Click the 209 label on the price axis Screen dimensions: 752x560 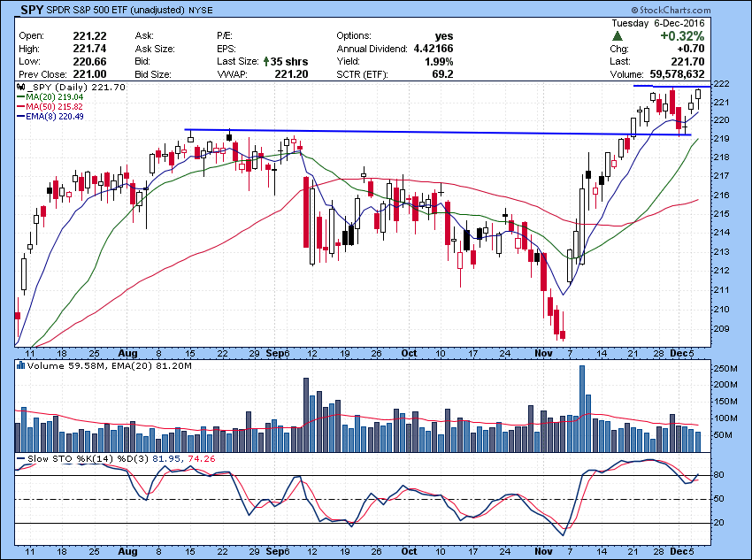pyautogui.click(x=722, y=329)
